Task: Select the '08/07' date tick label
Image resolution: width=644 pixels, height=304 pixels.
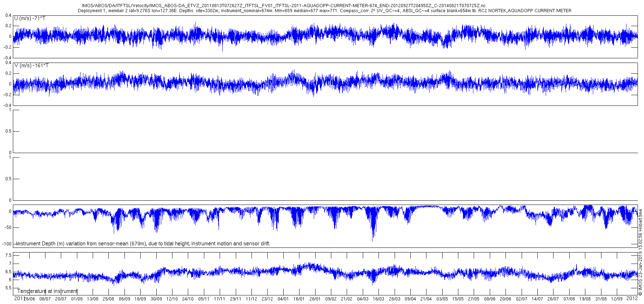Action: click(x=45, y=299)
